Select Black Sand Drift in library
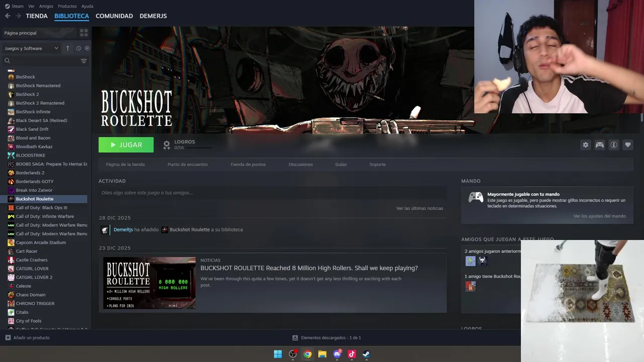Image resolution: width=644 pixels, height=362 pixels. click(x=32, y=129)
